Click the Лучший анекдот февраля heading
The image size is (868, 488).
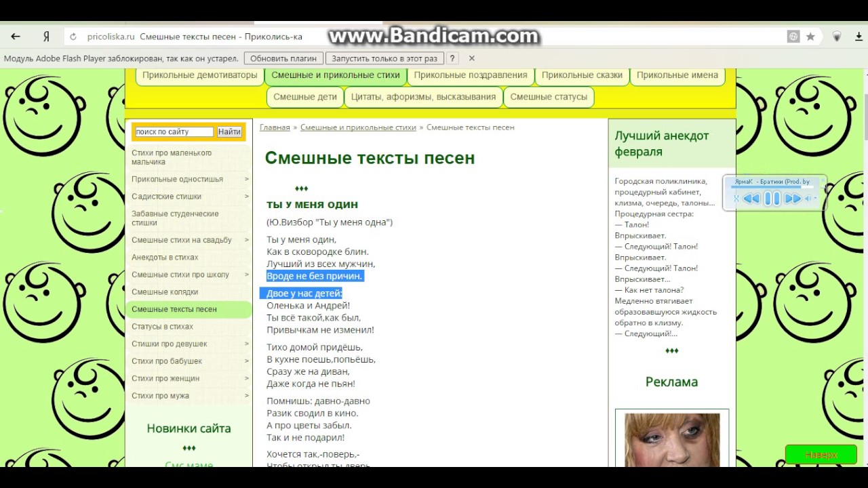[x=662, y=144]
